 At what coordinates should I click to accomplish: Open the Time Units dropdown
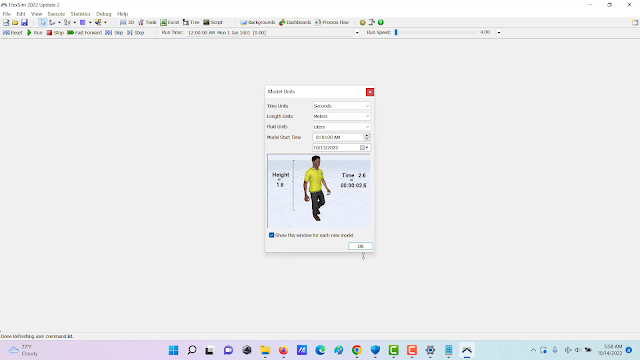(x=341, y=106)
